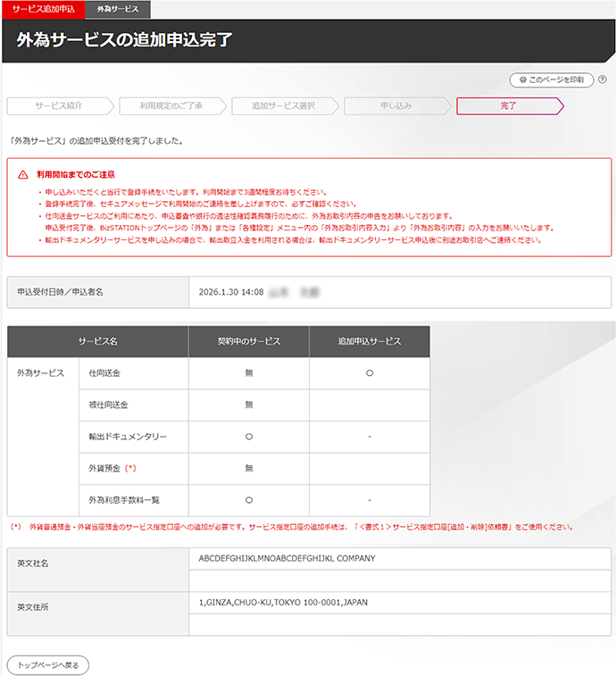This screenshot has height=676, width=616.
Task: Click the printer icon in the print button
Action: [521, 80]
